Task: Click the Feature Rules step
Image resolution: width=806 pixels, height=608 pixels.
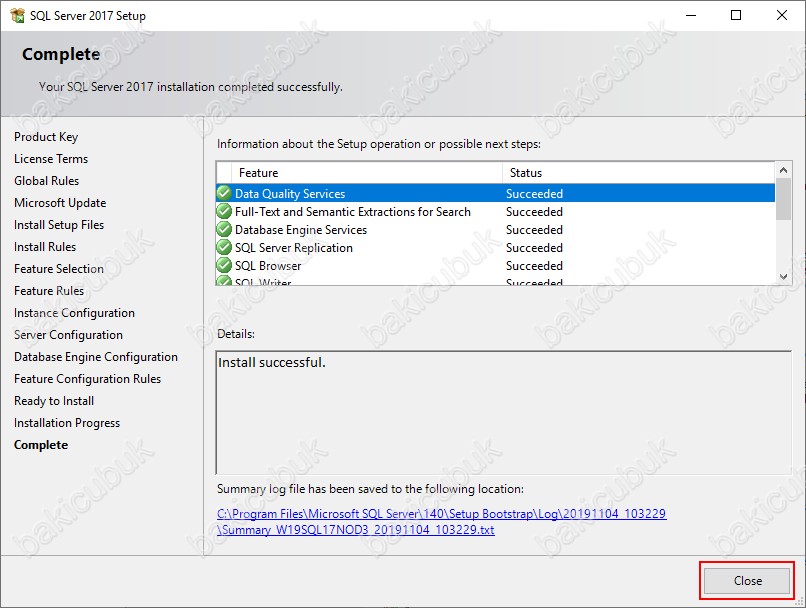Action: click(49, 291)
